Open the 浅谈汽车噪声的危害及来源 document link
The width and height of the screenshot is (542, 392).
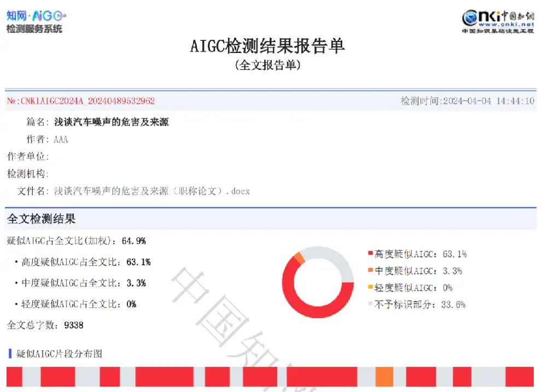click(109, 122)
